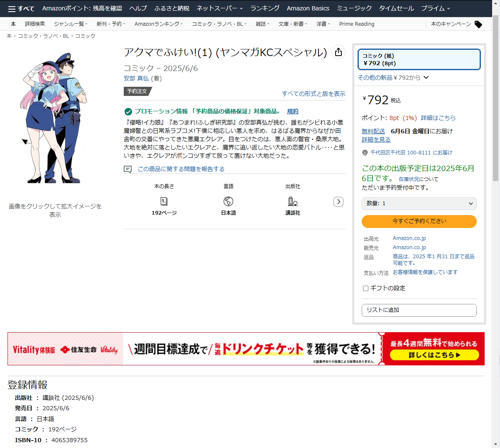Open the 数量 quantity dropdown

point(419,203)
